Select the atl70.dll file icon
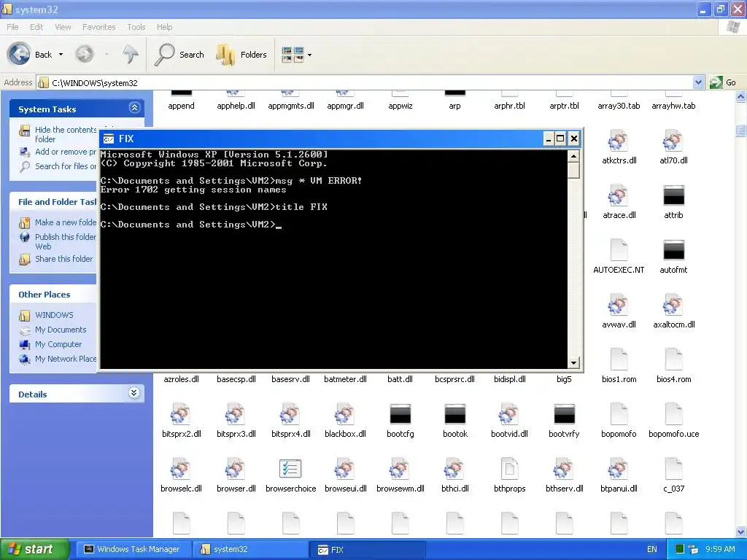This screenshot has width=747, height=560. [x=673, y=141]
